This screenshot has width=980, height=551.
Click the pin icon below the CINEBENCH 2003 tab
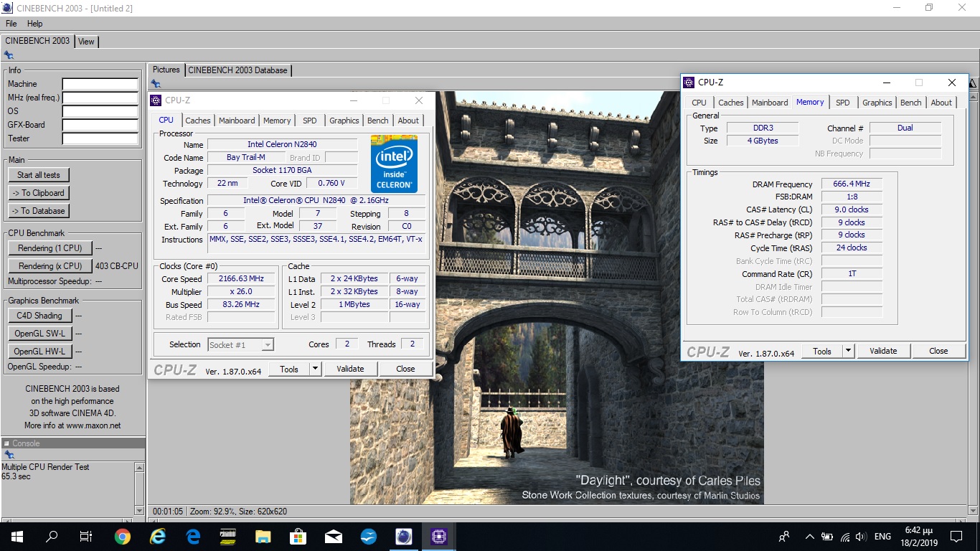(9, 55)
